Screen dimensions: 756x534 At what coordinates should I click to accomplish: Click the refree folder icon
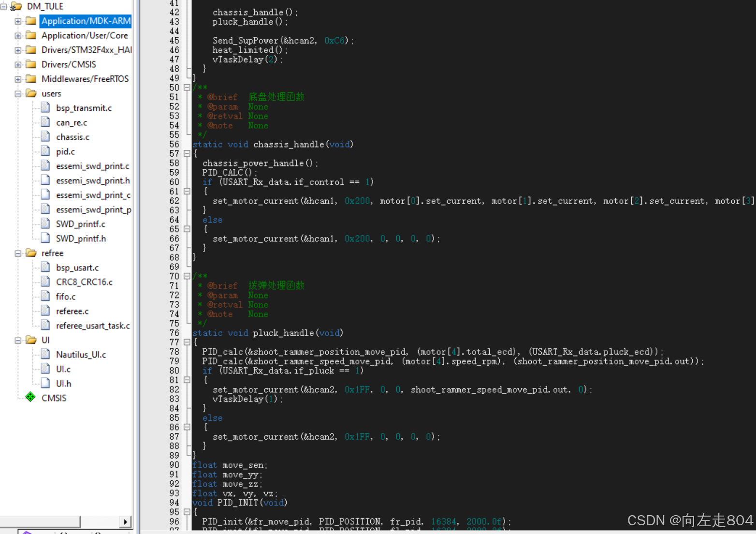pos(31,253)
